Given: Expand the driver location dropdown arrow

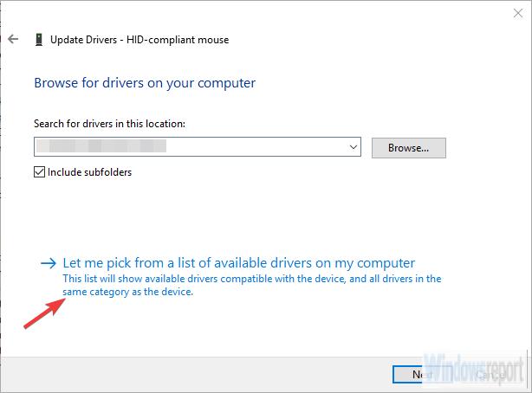Looking at the screenshot, I should [354, 148].
